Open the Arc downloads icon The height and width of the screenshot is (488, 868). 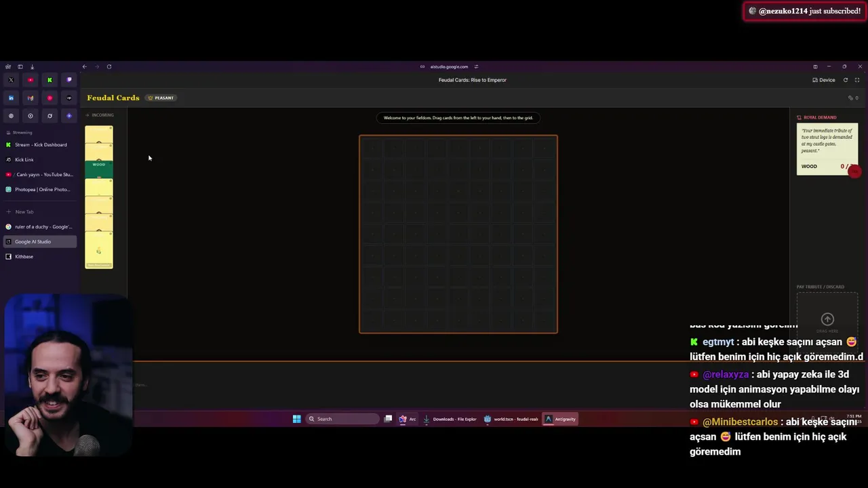click(x=32, y=66)
